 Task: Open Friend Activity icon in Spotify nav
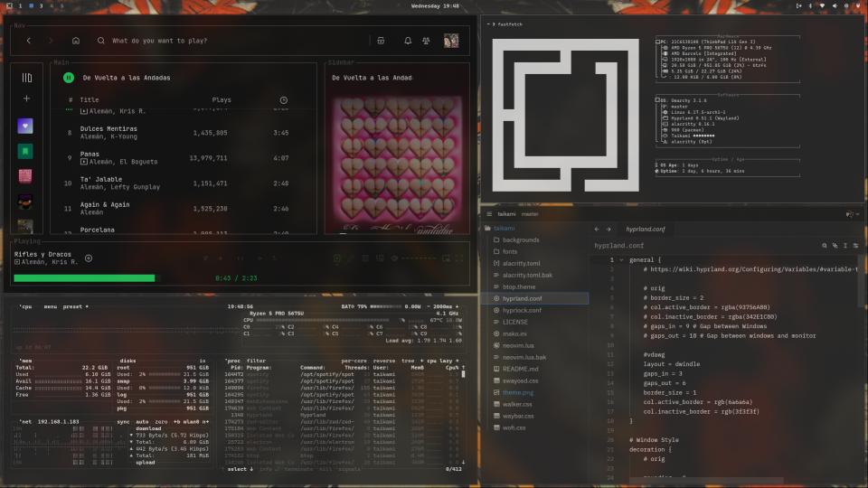click(425, 41)
